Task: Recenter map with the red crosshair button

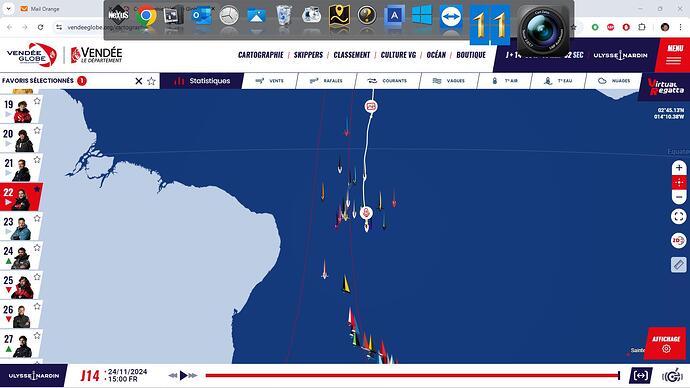Action: pos(679,182)
